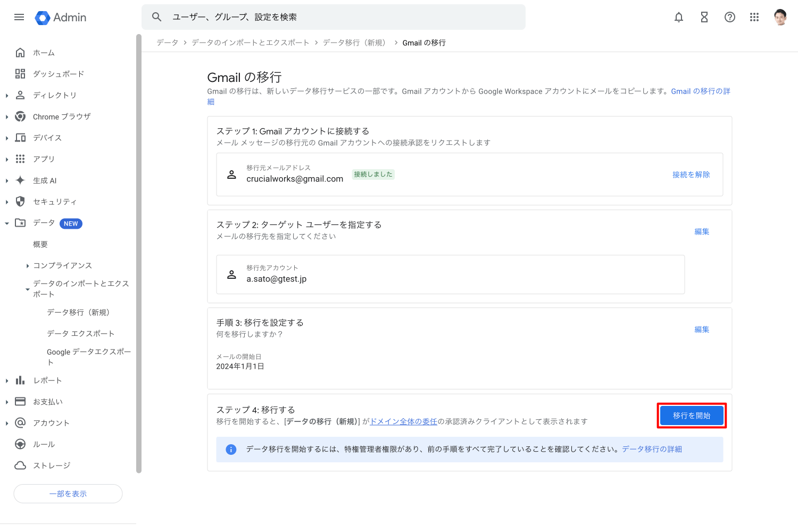Expand the ディレクトリ sidebar section
This screenshot has width=798, height=532.
[x=7, y=96]
